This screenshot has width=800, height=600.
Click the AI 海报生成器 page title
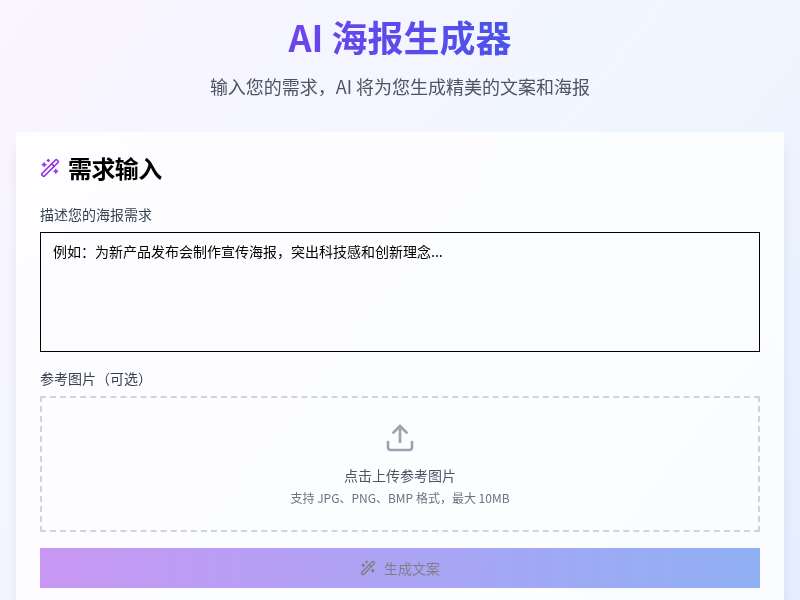[400, 41]
